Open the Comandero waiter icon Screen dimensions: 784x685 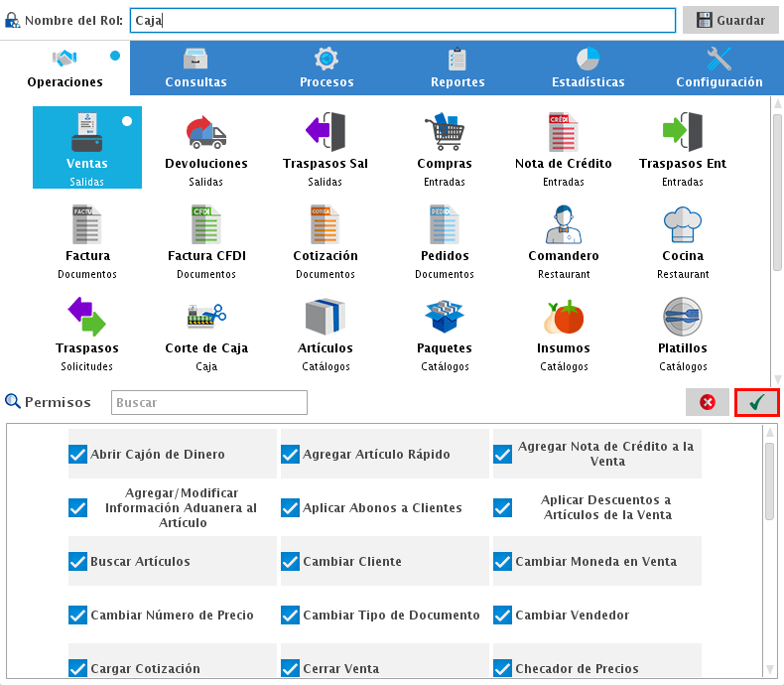(x=564, y=224)
